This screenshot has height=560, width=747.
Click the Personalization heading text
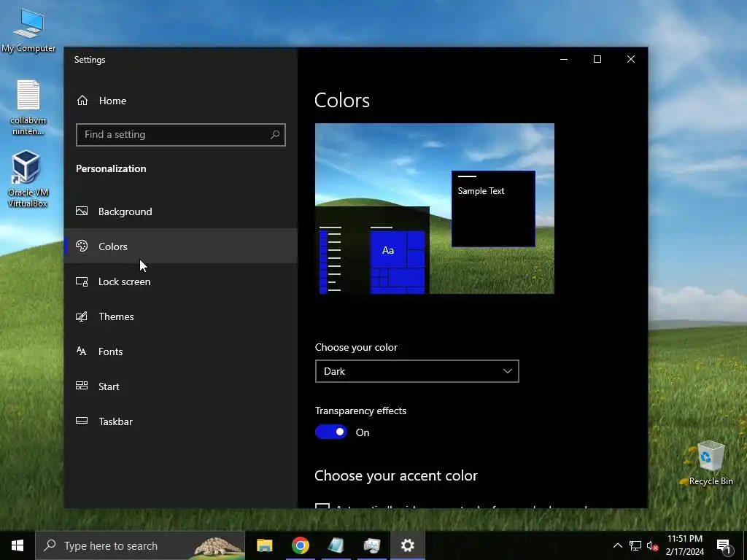click(x=111, y=168)
